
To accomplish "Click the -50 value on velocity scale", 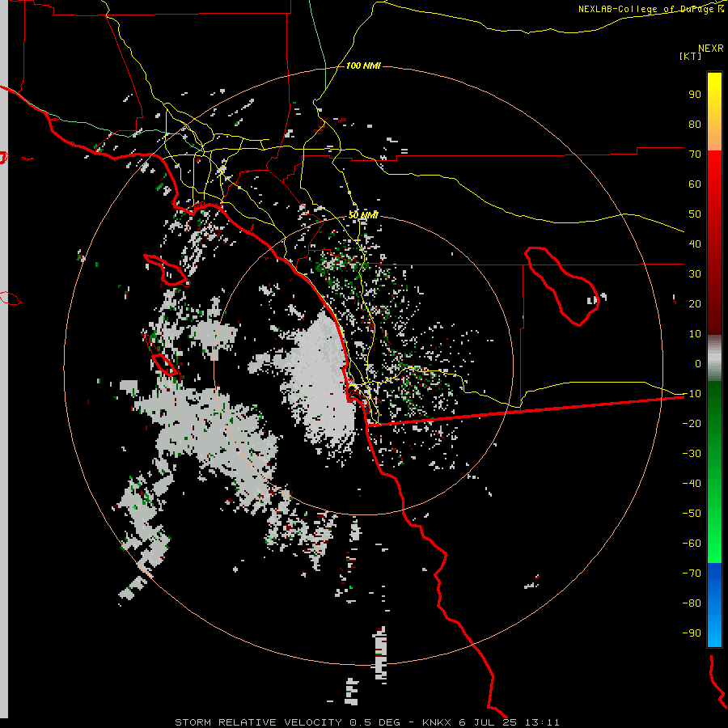I will point(692,514).
